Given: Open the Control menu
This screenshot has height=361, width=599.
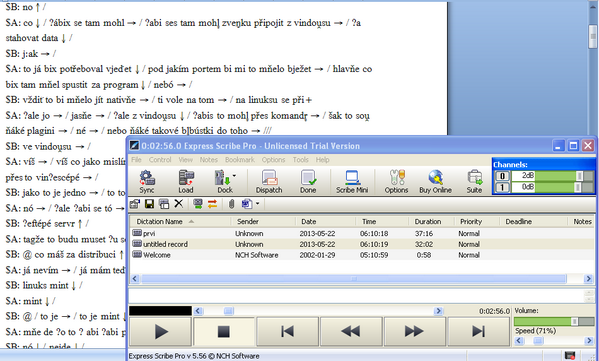Looking at the screenshot, I should click(160, 160).
